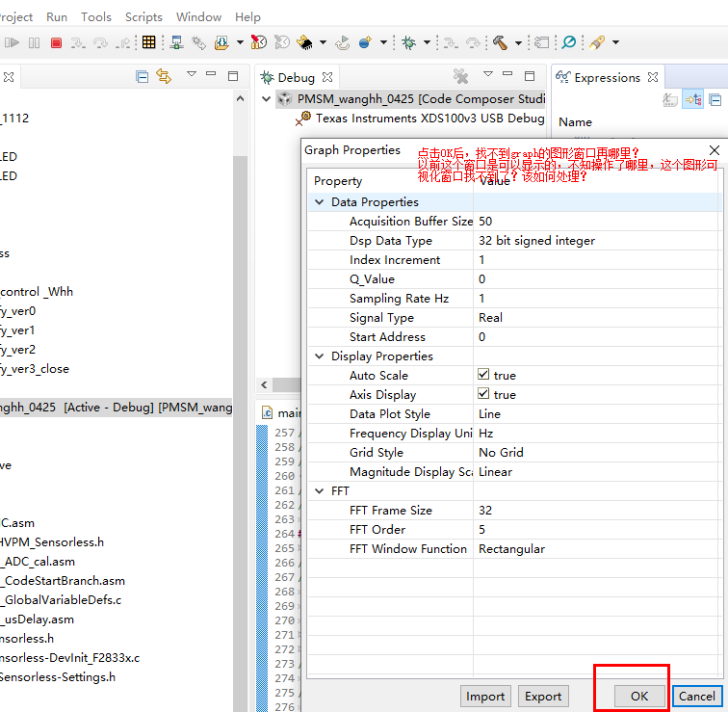
Task: Open dropdown next to Debug bug icon
Action: (x=427, y=42)
